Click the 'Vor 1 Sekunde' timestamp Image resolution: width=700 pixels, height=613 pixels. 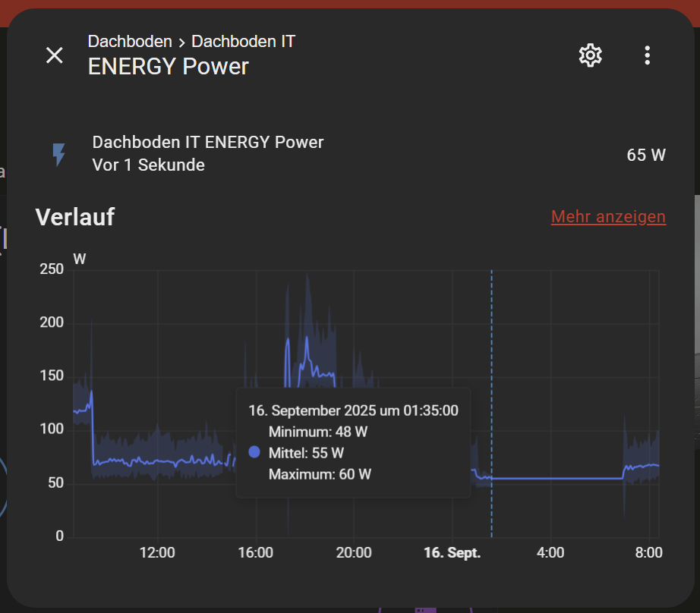coord(149,165)
